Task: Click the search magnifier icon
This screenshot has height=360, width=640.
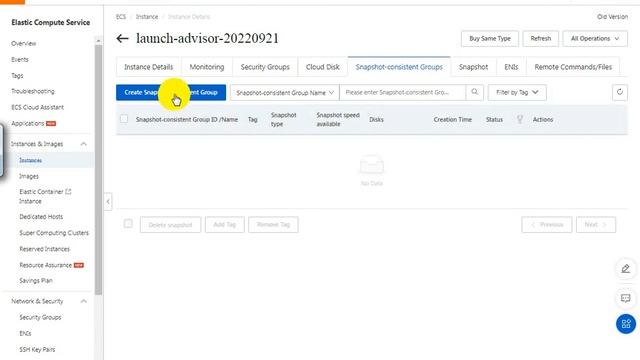Action: (x=474, y=92)
